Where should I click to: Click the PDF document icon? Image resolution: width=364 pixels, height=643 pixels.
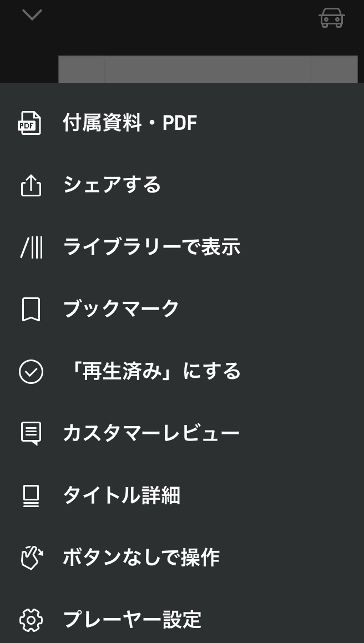click(x=30, y=123)
